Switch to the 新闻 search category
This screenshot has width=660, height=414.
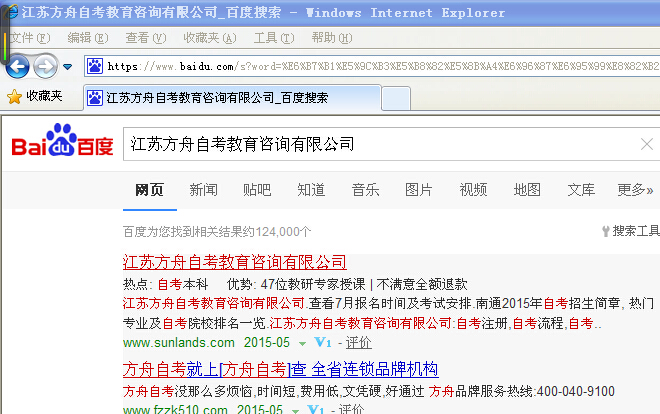click(203, 190)
